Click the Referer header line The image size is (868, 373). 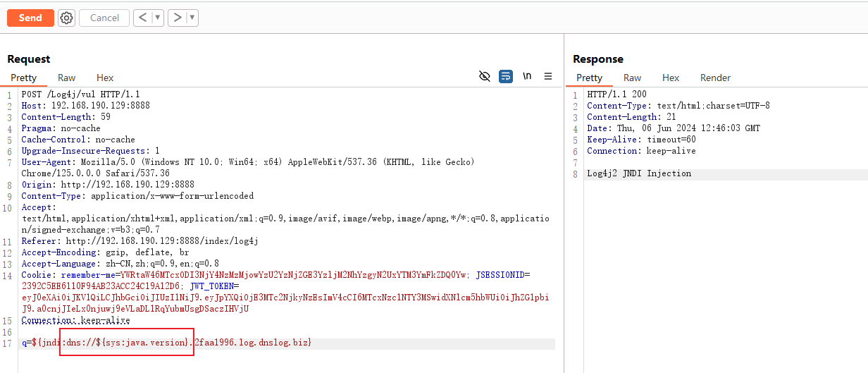coord(139,241)
